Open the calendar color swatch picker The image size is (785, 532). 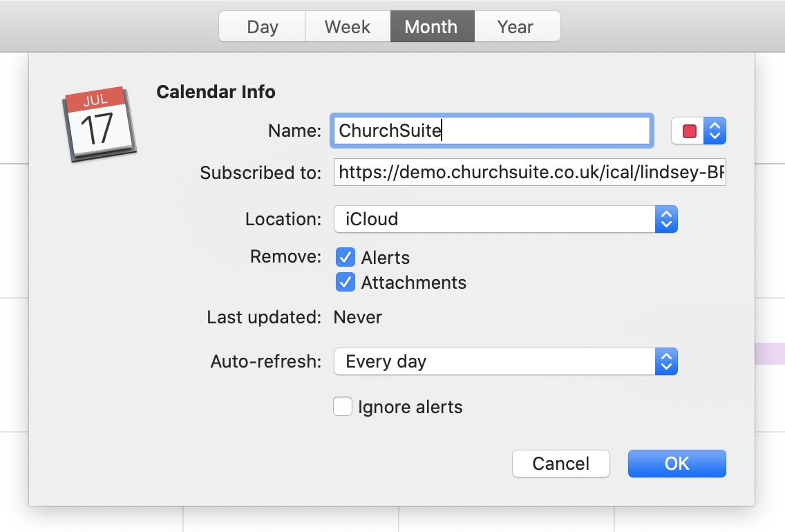689,131
